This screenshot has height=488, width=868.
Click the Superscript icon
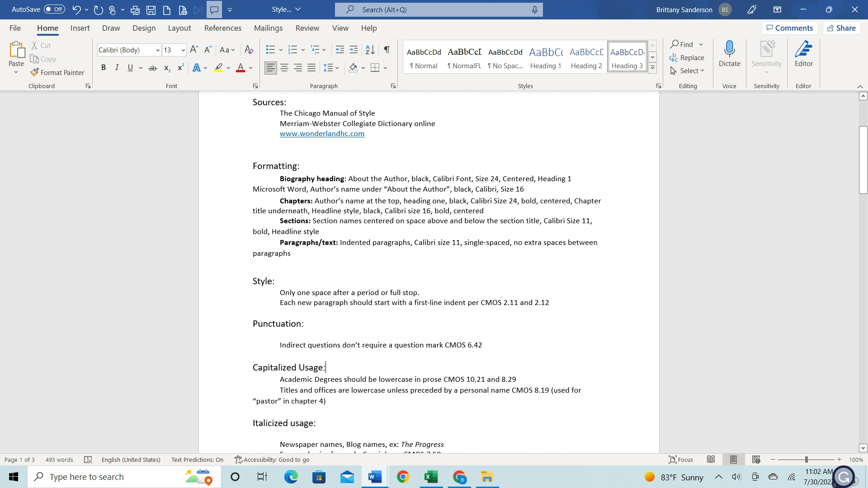tap(180, 68)
